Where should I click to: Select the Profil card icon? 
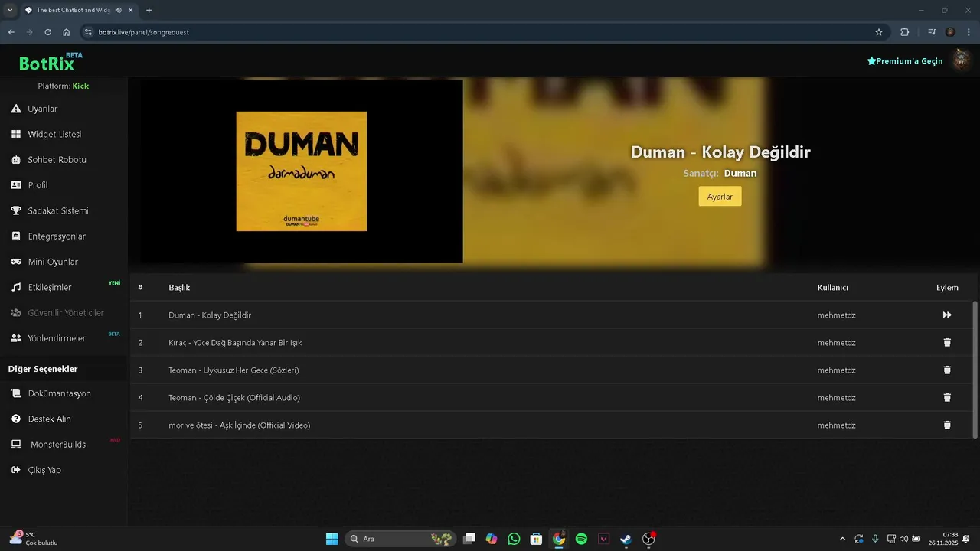point(16,185)
